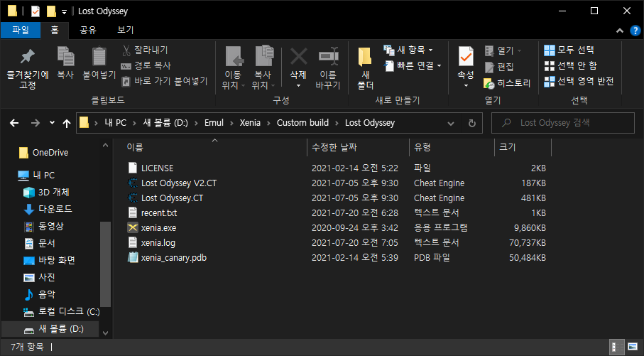The width and height of the screenshot is (644, 356).
Task: Open the Move To (이동 위치) menu
Action: 234,68
